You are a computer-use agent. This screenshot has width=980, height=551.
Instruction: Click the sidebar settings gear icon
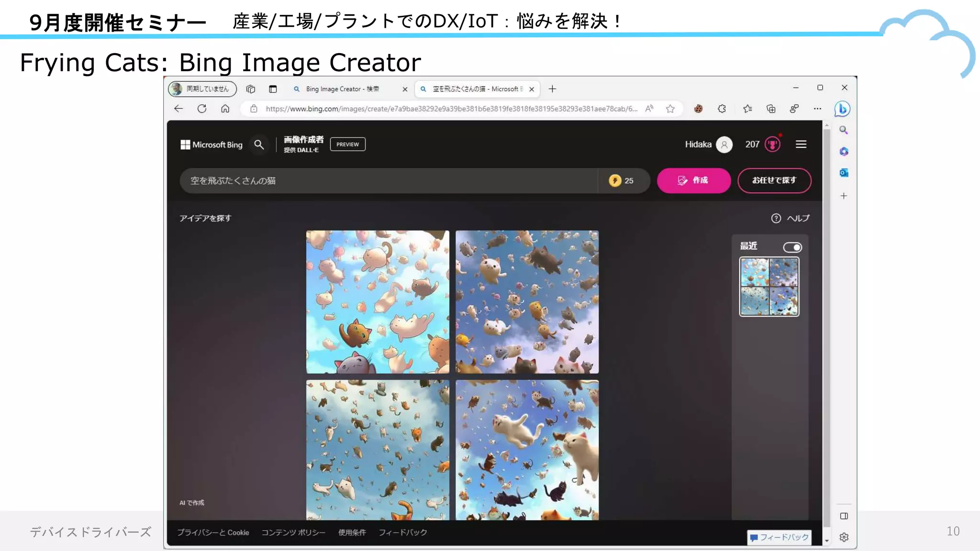pos(844,537)
